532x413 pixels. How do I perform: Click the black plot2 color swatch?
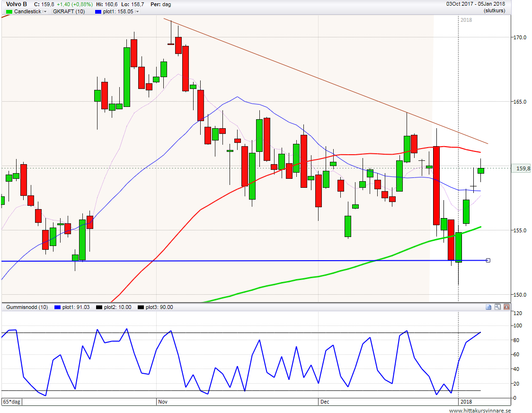point(99,307)
